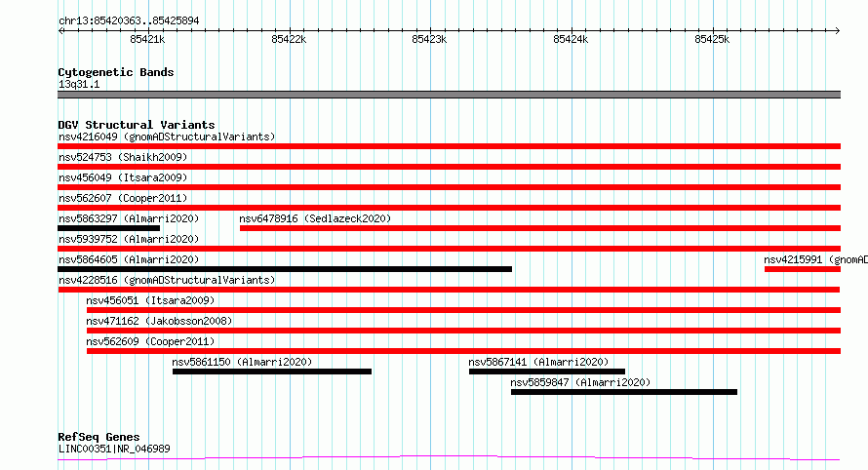
Task: Click the red bar under nsv4228516
Action: [449, 290]
